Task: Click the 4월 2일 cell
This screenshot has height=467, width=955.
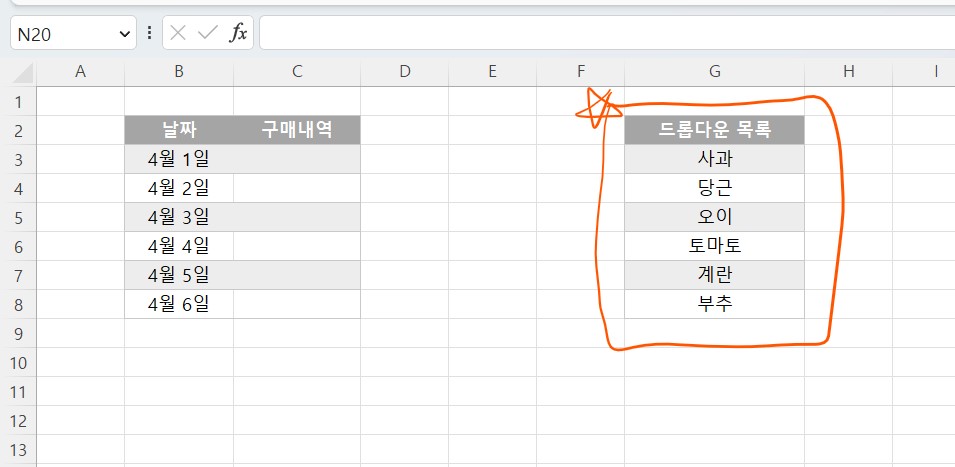Action: [x=179, y=188]
